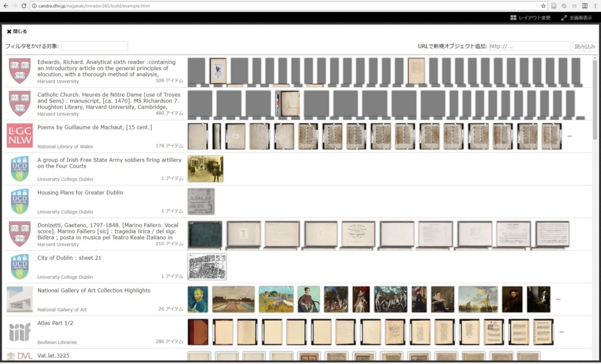Screen dimensions: 601x364
Task: Go back in the browser
Action: (x=5, y=6)
